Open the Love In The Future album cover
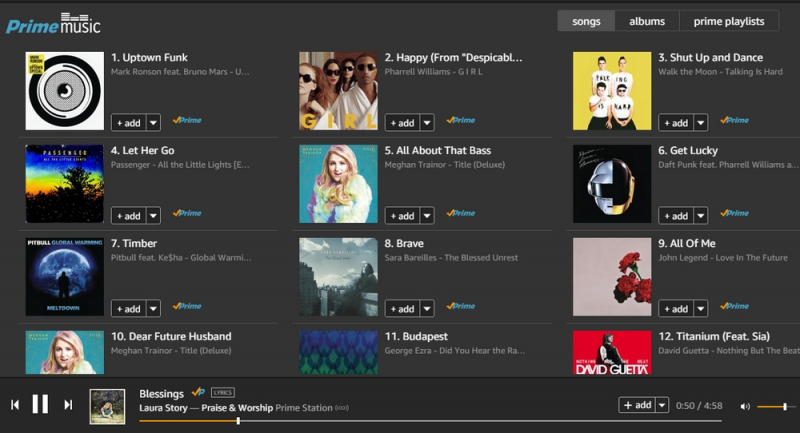Screen dimensions: 800x433 click(x=612, y=276)
